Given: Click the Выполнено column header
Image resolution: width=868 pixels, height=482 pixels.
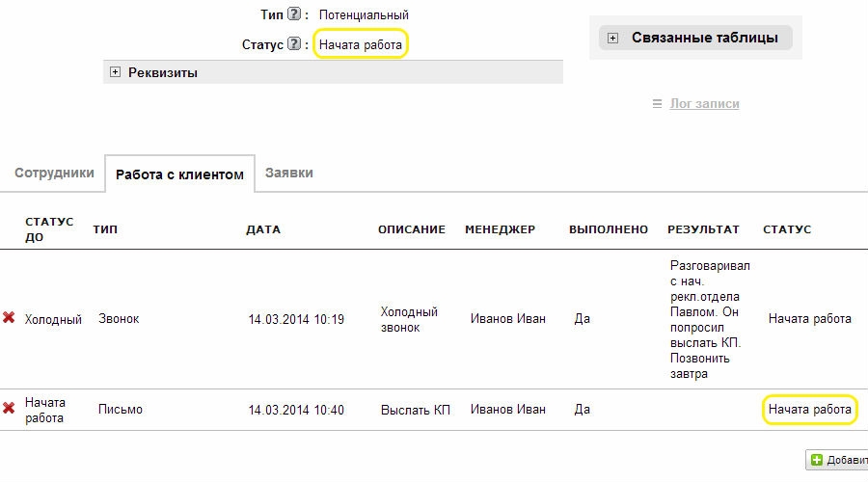Looking at the screenshot, I should [x=609, y=229].
